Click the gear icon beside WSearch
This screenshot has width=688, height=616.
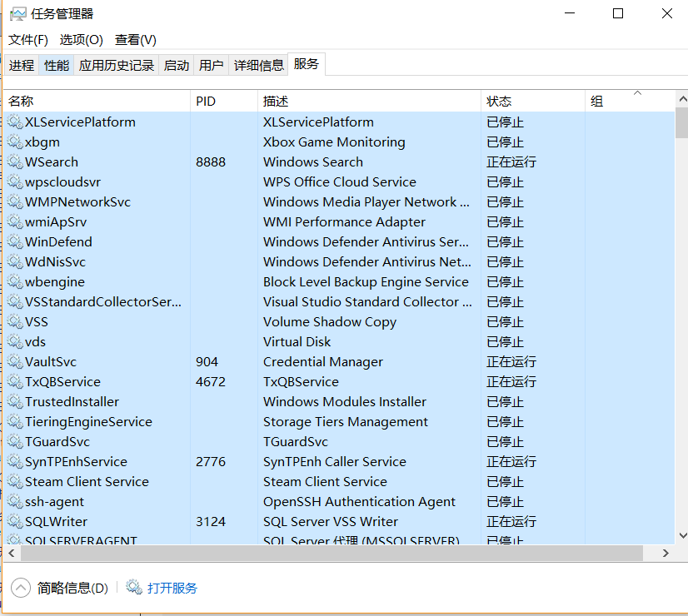pyautogui.click(x=15, y=161)
